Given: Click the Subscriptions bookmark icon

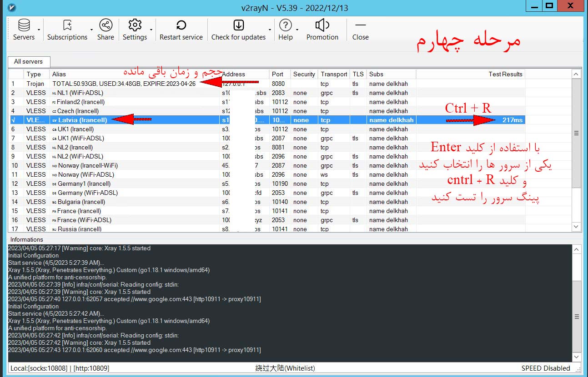Looking at the screenshot, I should 67,25.
